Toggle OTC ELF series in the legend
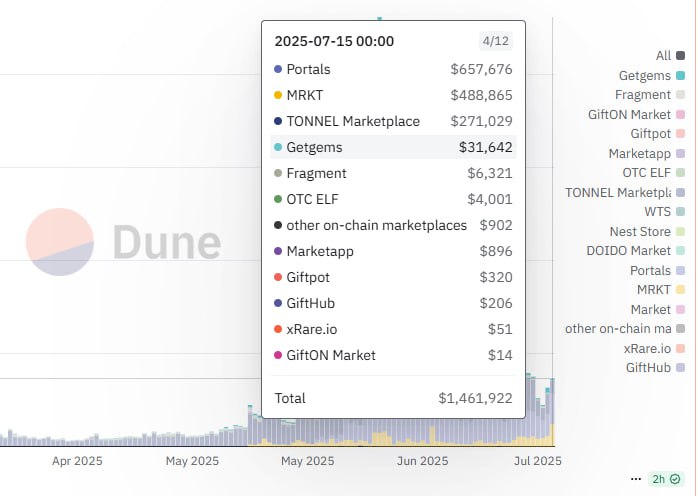698x496 pixels. pos(653,173)
